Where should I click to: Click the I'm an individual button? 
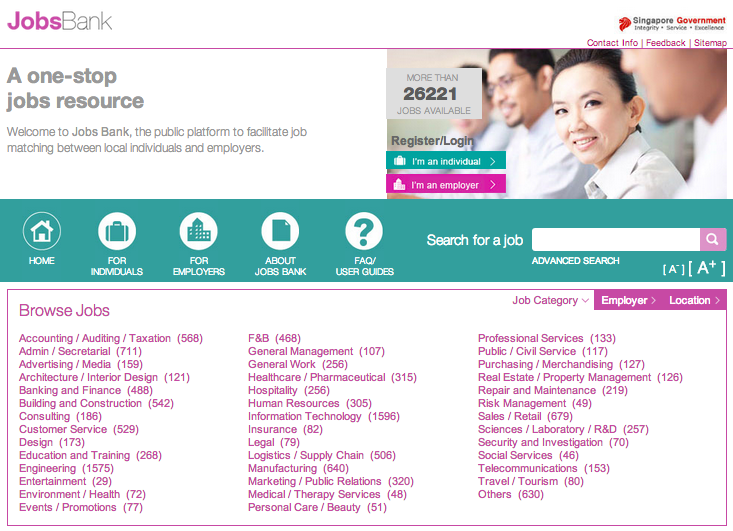coord(445,161)
